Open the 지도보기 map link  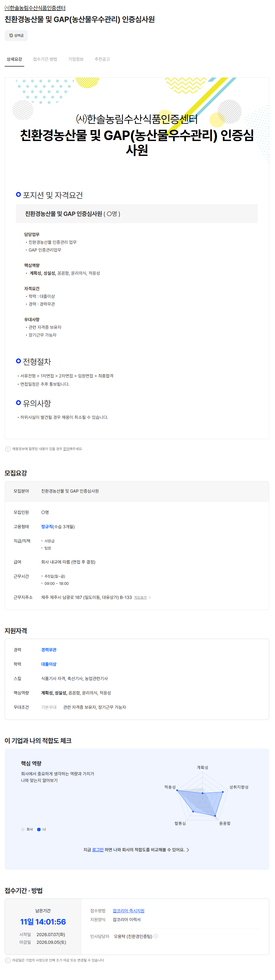coord(141,598)
